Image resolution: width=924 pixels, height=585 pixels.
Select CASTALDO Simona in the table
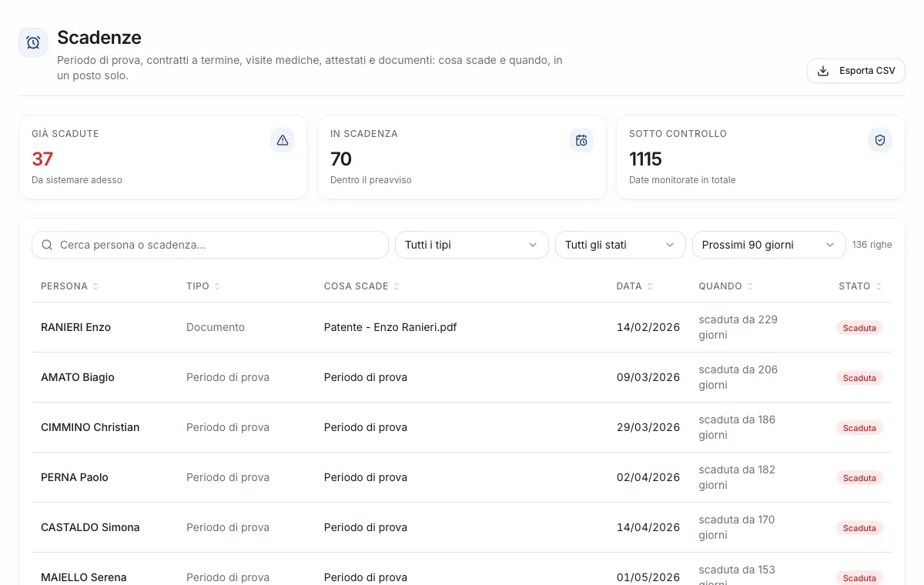90,527
